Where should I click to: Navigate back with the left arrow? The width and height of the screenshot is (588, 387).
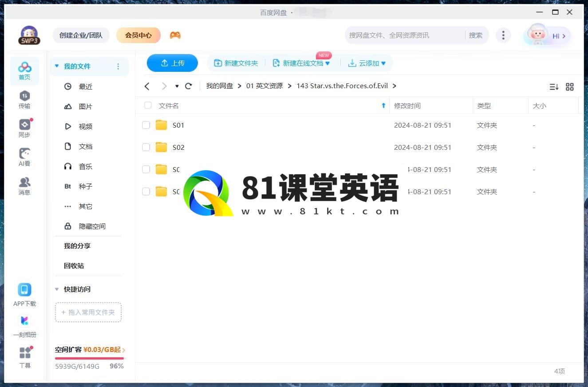(147, 86)
